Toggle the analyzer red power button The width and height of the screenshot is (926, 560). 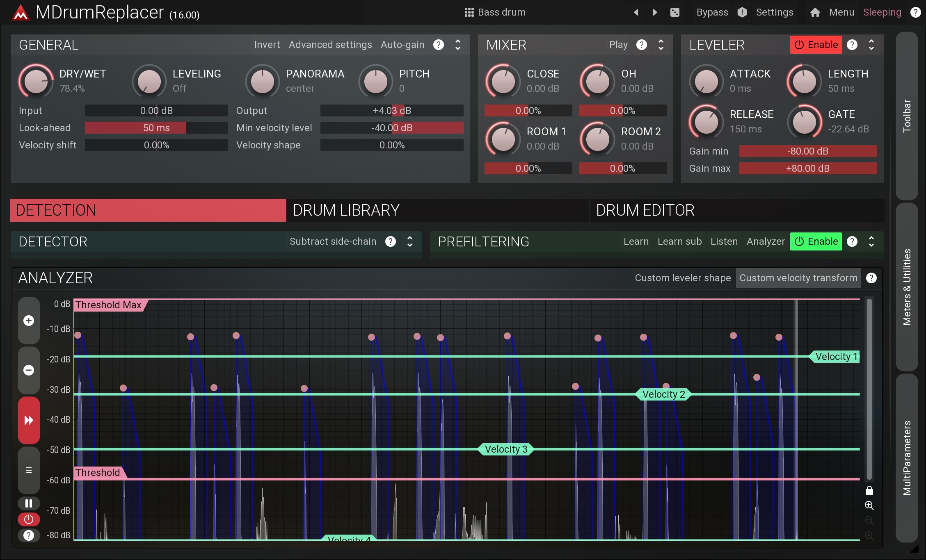(x=29, y=519)
